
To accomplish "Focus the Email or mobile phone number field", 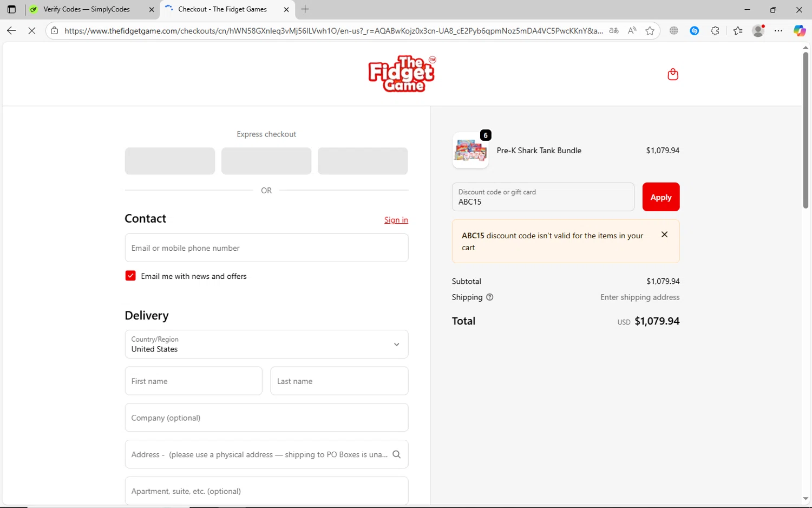I will click(x=266, y=248).
